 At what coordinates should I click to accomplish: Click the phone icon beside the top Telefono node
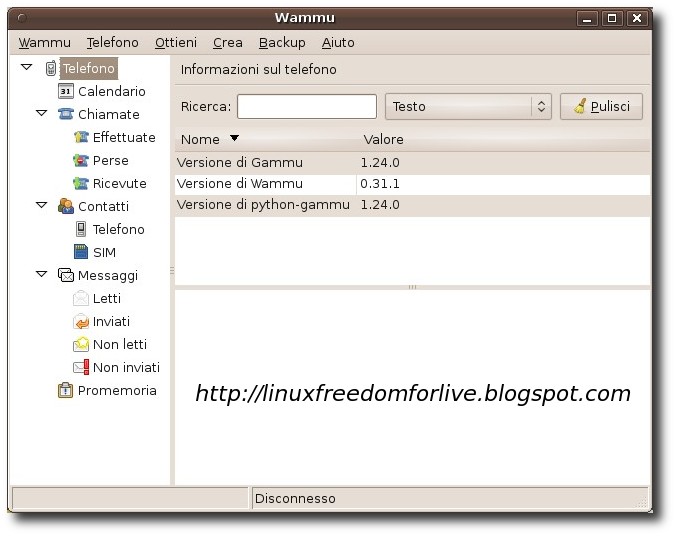tap(51, 68)
